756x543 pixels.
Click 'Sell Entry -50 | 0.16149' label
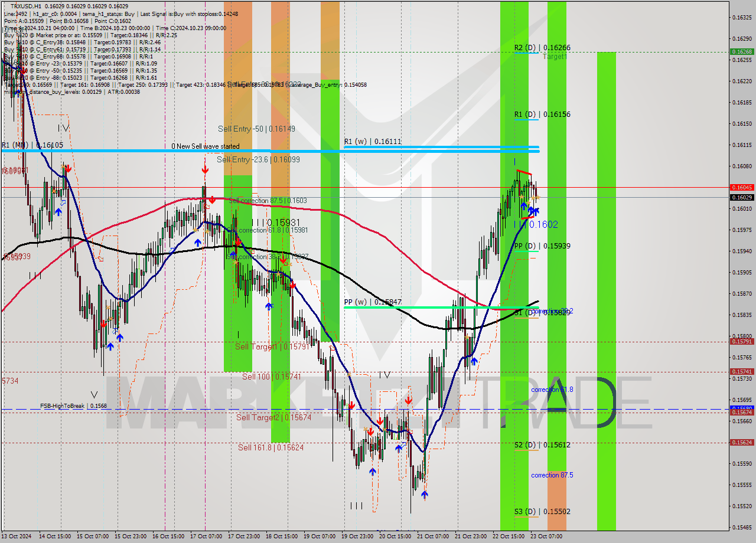[x=256, y=129]
